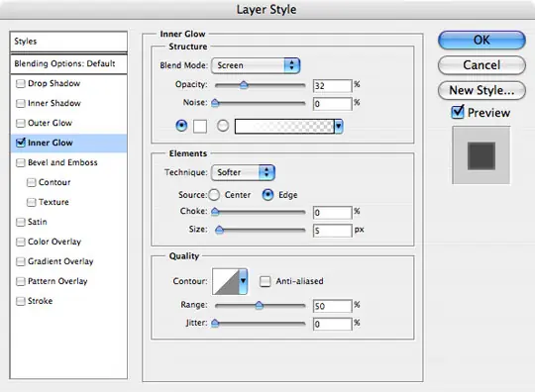Viewport: 535px width, 392px height.
Task: Click the Cancel button
Action: click(x=481, y=65)
